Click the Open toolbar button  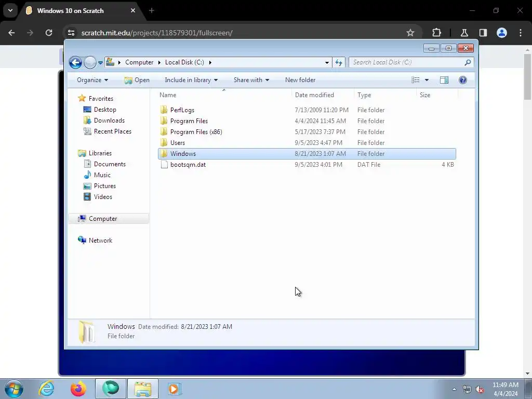pyautogui.click(x=137, y=80)
